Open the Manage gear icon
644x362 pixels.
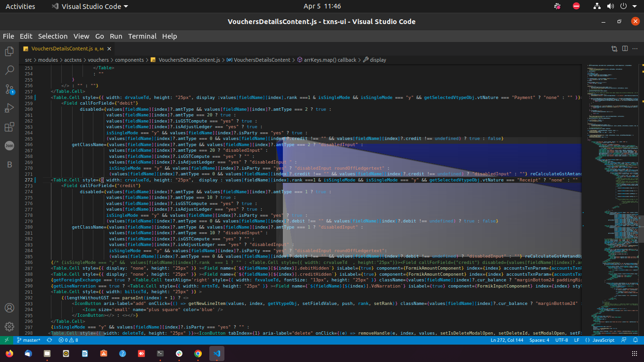pos(9,326)
